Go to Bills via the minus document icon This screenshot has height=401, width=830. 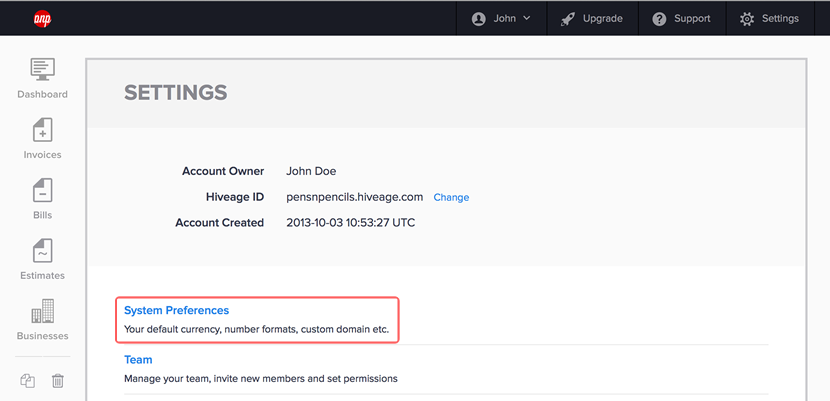(42, 190)
